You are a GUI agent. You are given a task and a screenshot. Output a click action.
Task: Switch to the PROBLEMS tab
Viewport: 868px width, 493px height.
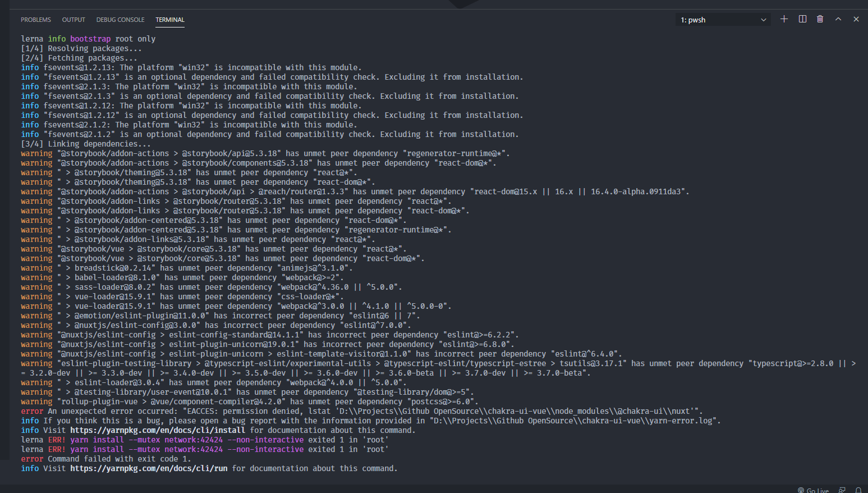point(35,19)
